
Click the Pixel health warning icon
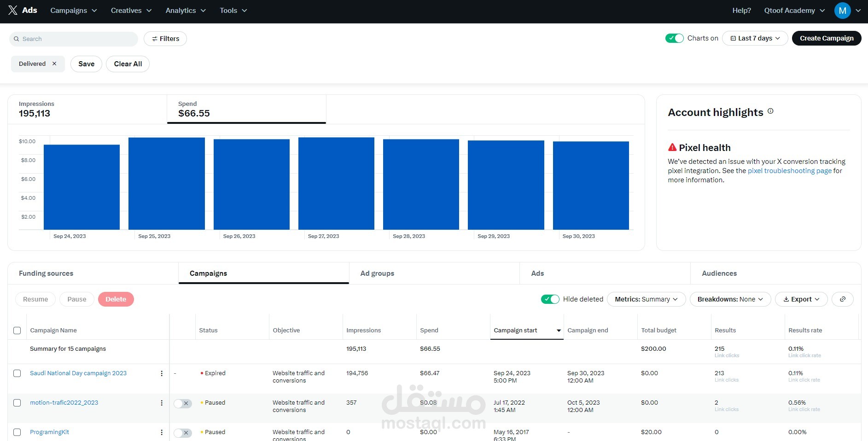tap(672, 147)
